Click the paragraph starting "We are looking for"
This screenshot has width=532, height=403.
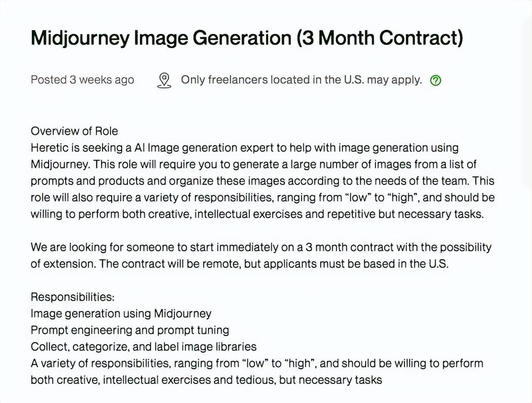click(x=261, y=247)
